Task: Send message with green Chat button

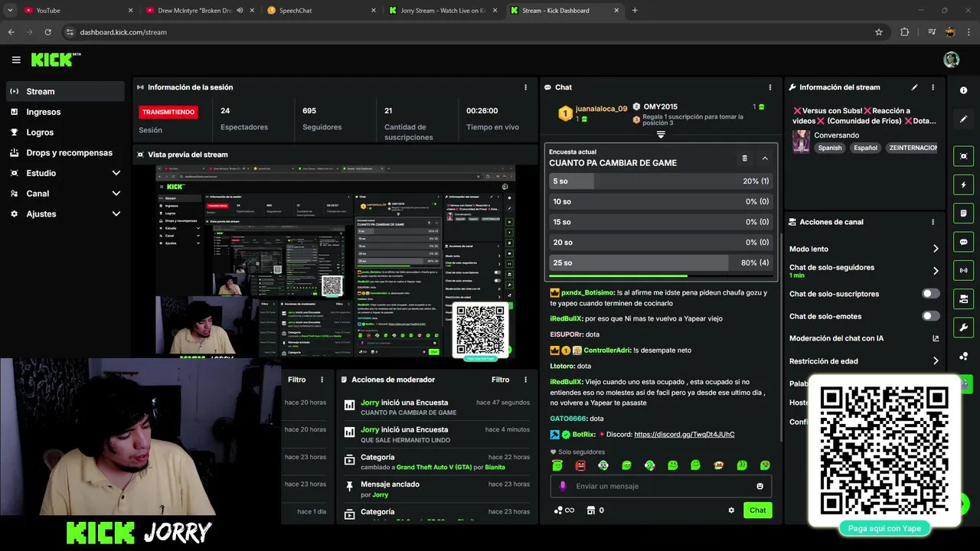Action: [x=757, y=510]
